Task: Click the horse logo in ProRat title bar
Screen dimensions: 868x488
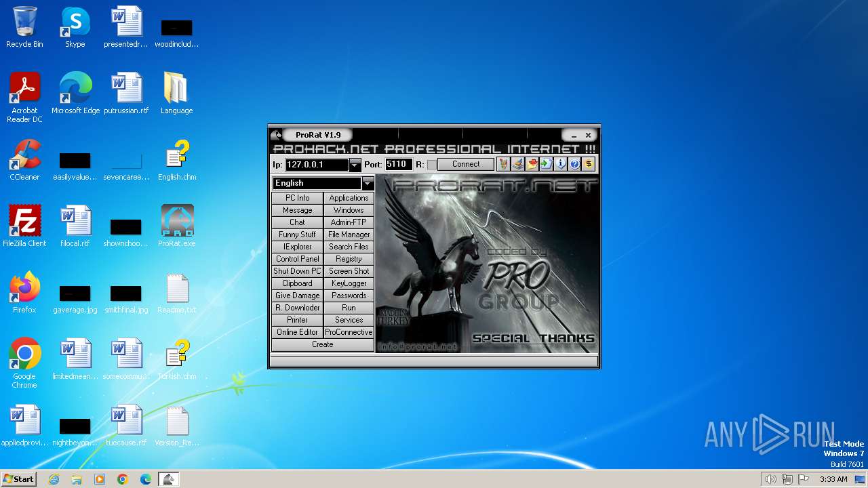Action: [x=276, y=135]
